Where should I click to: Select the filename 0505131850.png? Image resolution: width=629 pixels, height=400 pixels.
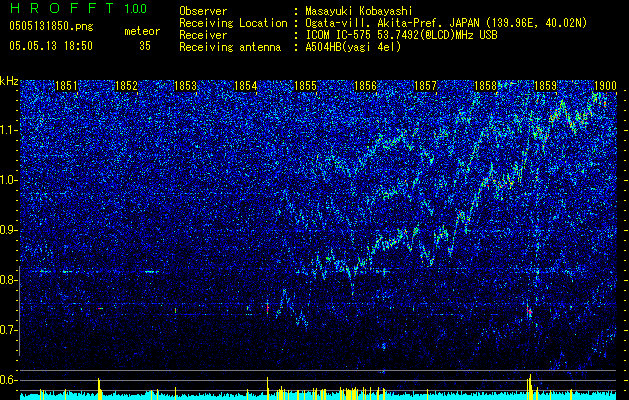pos(51,27)
